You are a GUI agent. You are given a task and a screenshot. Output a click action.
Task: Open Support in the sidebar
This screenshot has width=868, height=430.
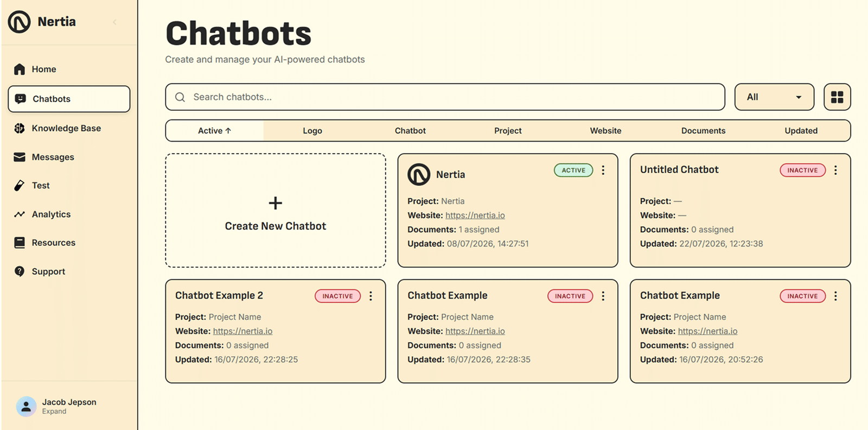click(x=69, y=271)
